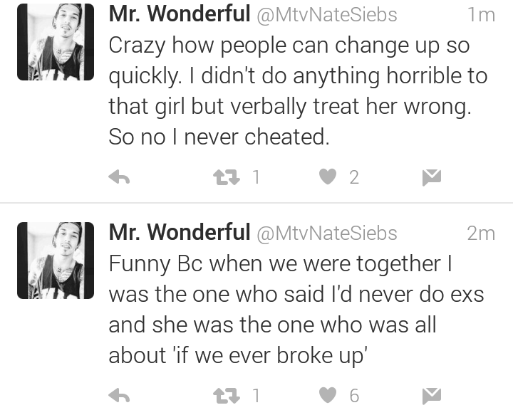Send the 2m tweet via envelope icon
The image size is (513, 420).
tap(432, 396)
